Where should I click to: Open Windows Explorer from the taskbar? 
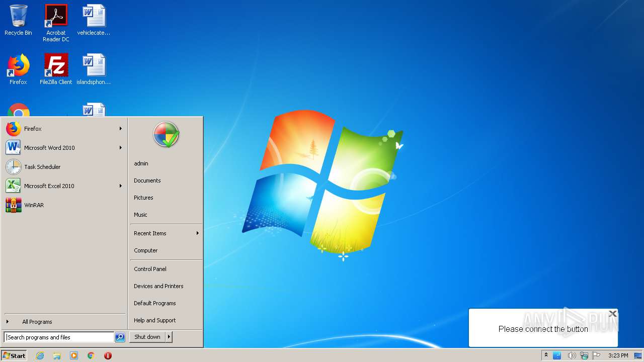click(x=57, y=355)
